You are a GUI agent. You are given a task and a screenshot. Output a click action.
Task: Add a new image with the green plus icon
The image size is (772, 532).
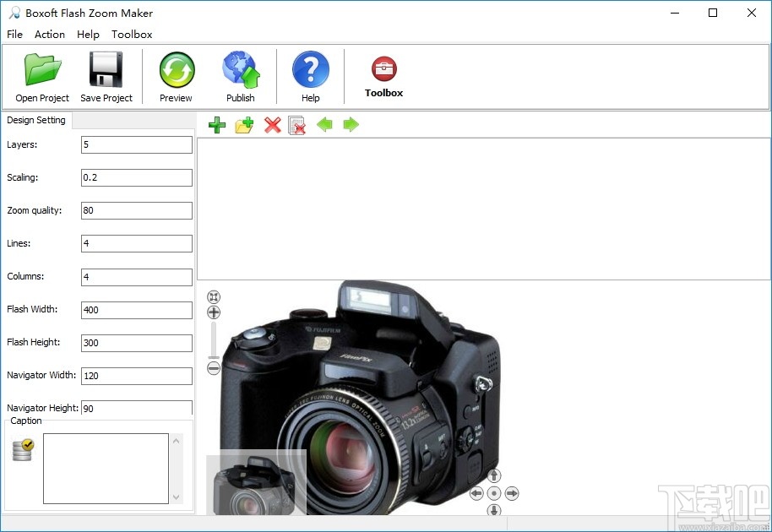click(x=216, y=124)
